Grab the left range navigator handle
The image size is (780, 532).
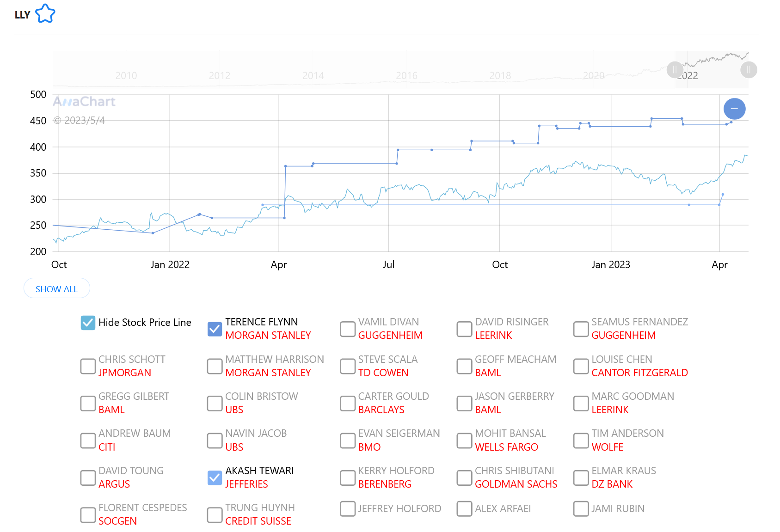coord(675,70)
